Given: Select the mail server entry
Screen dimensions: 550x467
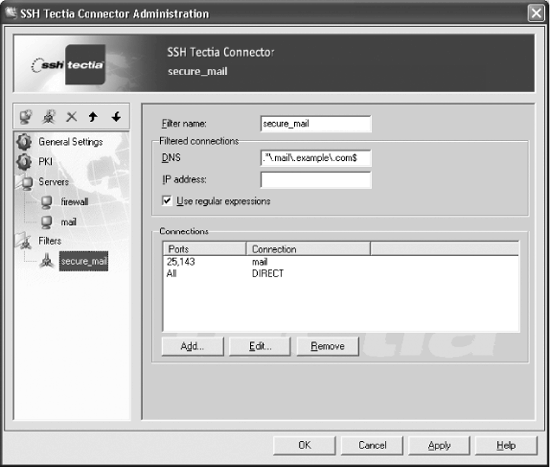Looking at the screenshot, I should pyautogui.click(x=68, y=222).
